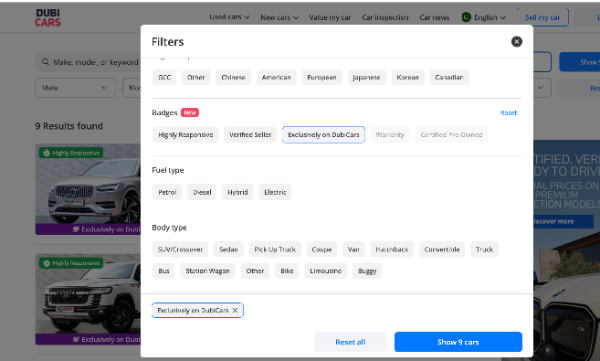Viewport: 600px width, 361px height.
Task: Select SUV/Crossover body type
Action: (x=180, y=250)
